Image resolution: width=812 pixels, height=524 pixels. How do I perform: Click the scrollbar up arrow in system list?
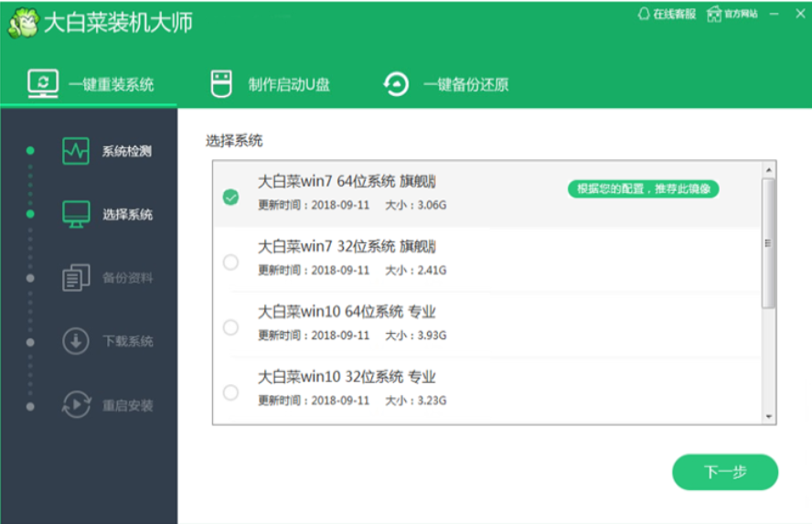(x=768, y=170)
